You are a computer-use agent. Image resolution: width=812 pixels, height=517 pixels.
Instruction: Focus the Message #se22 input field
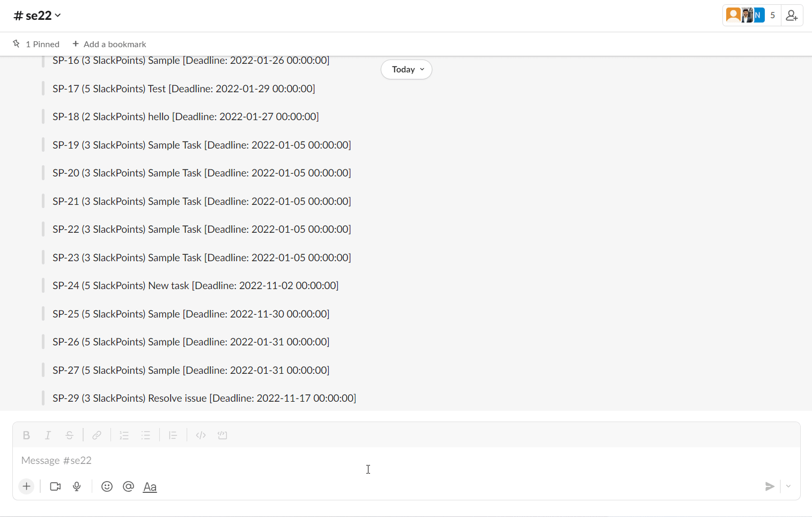click(406, 461)
